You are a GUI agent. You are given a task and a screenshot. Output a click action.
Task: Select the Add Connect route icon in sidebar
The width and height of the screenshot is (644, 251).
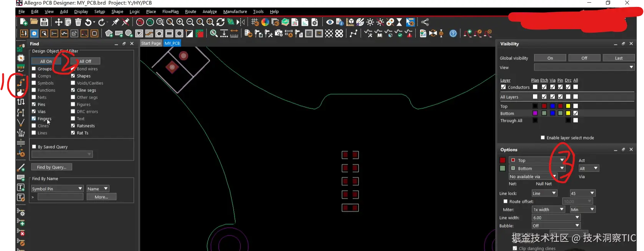[21, 82]
